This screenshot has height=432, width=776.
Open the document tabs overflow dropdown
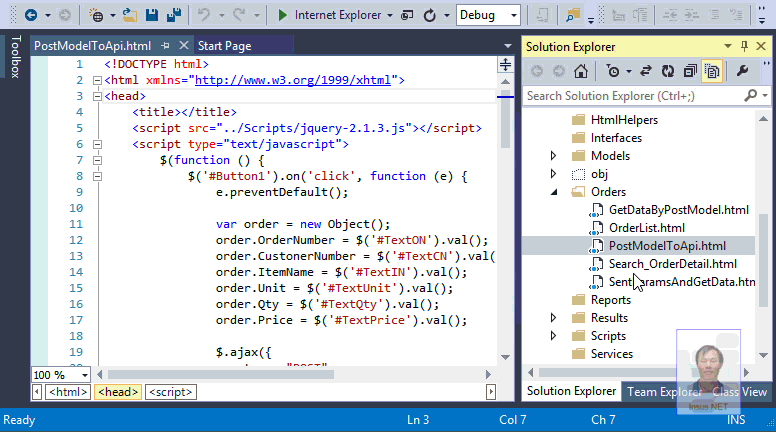pos(508,46)
